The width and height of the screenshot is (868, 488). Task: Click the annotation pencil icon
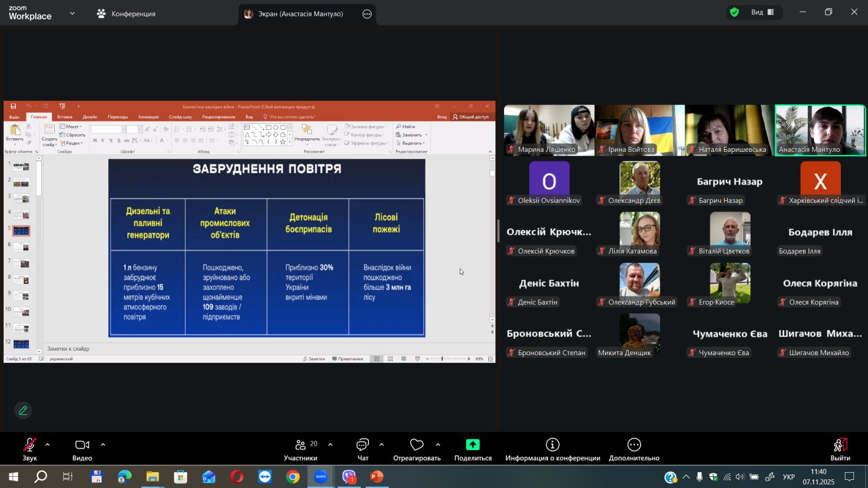[x=23, y=410]
